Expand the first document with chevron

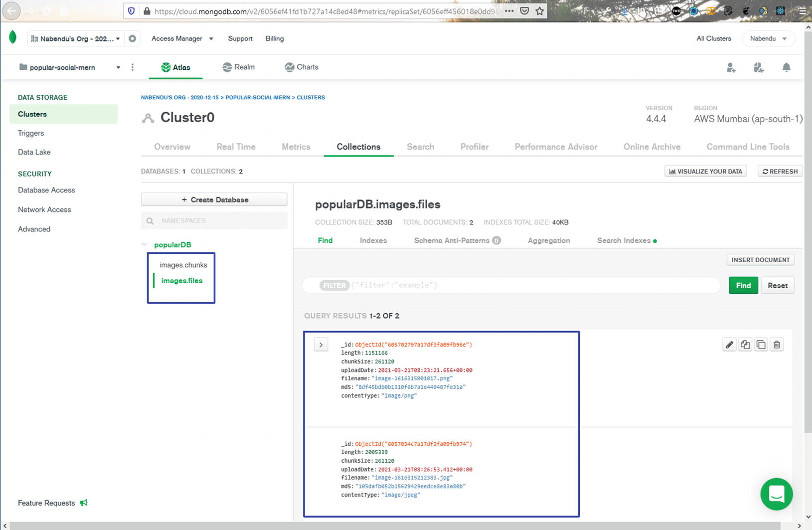click(321, 345)
